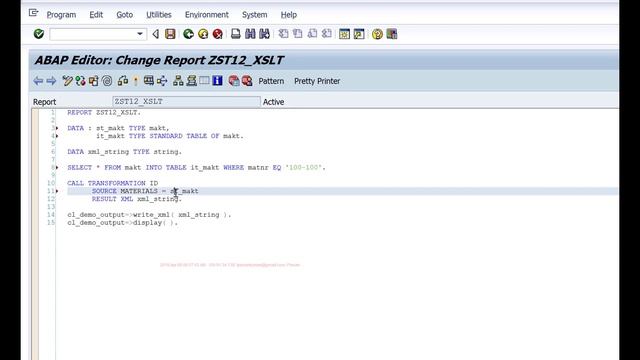
Task: Click the Next Page icon
Action: point(312,34)
